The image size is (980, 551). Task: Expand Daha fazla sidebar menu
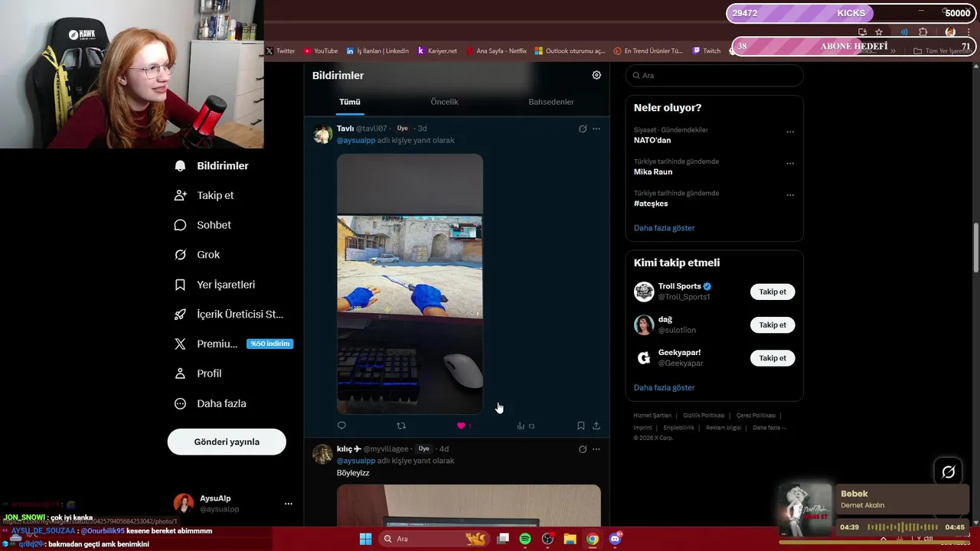coord(210,403)
